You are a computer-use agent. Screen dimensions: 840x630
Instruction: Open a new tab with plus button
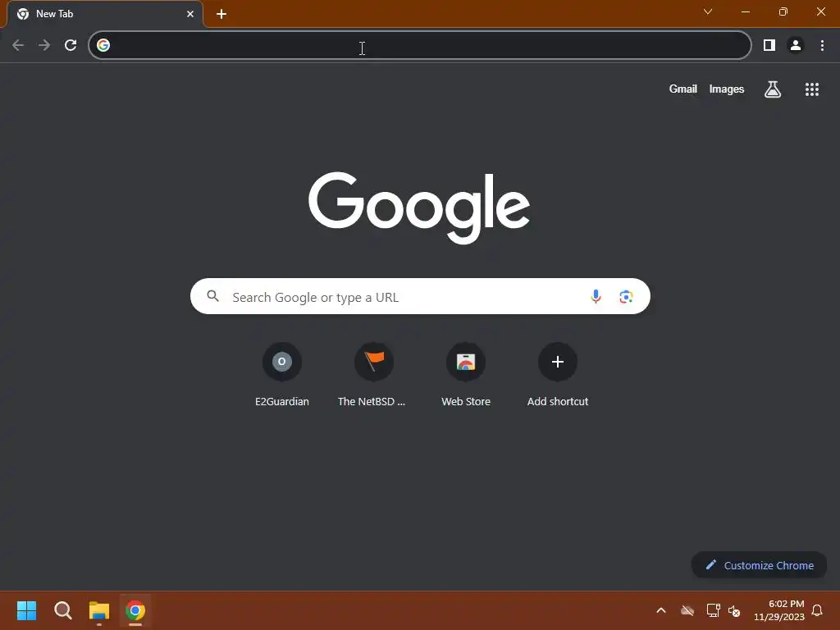221,14
